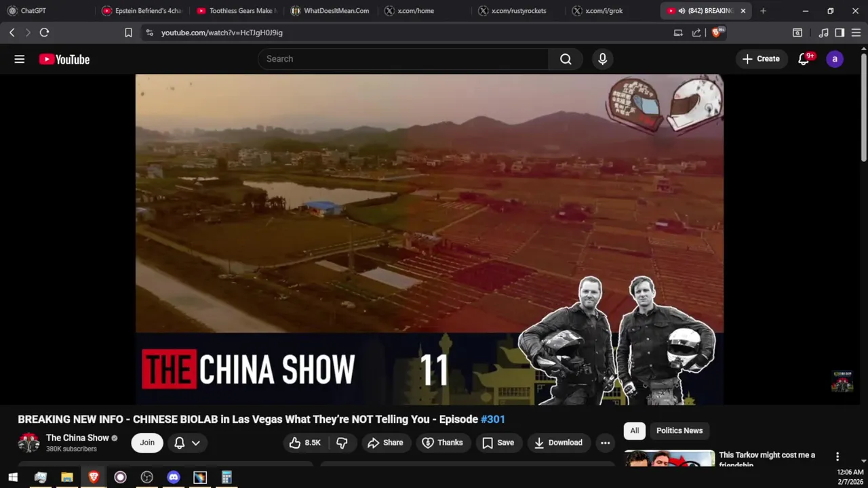Image resolution: width=868 pixels, height=488 pixels.
Task: Click the 380K subscribers text
Action: [71, 449]
